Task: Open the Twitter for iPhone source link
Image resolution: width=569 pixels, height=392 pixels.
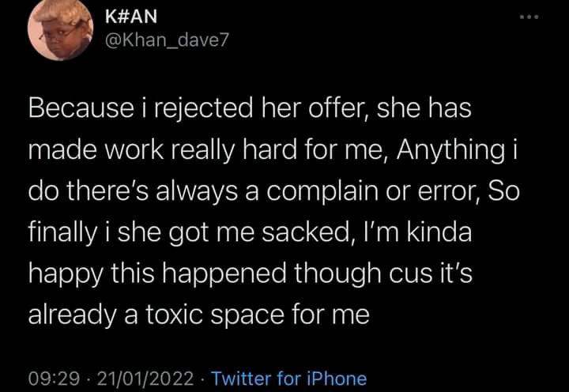Action: click(x=289, y=379)
